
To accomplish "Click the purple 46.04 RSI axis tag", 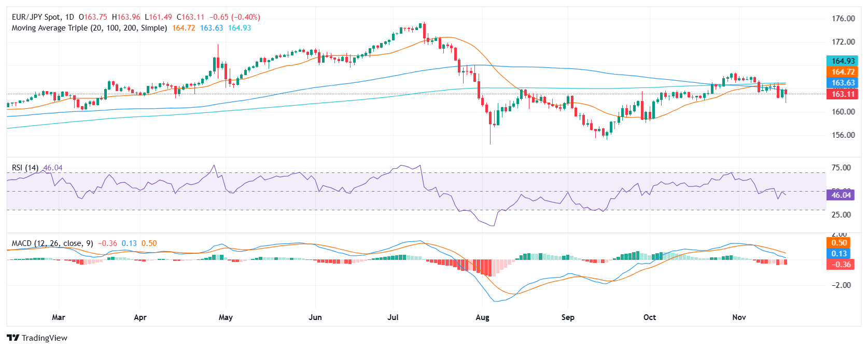I will pyautogui.click(x=841, y=195).
